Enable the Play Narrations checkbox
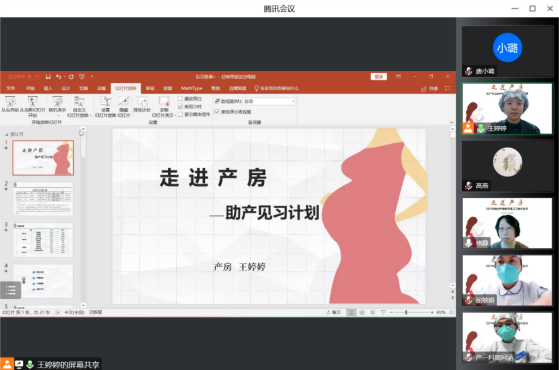This screenshot has width=559, height=370. (x=180, y=99)
